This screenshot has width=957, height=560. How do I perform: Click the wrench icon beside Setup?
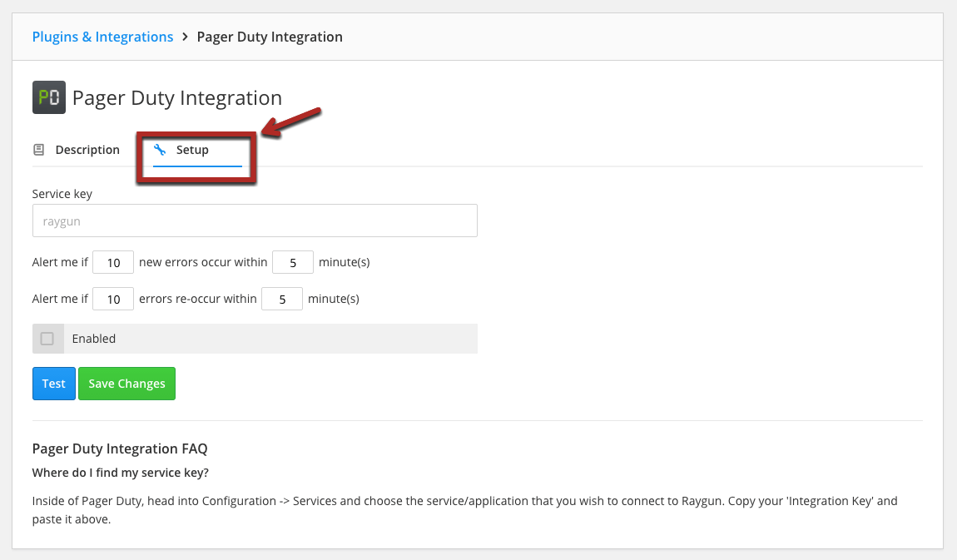tap(158, 149)
